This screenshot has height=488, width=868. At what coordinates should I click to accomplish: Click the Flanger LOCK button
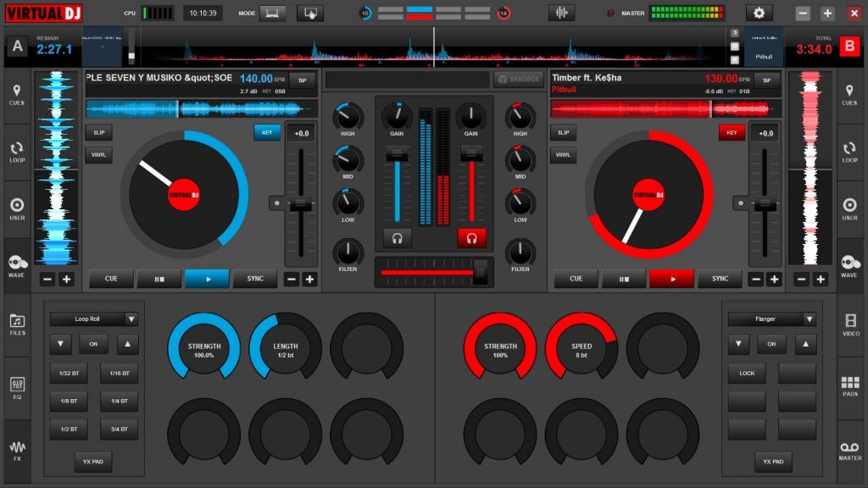point(747,374)
